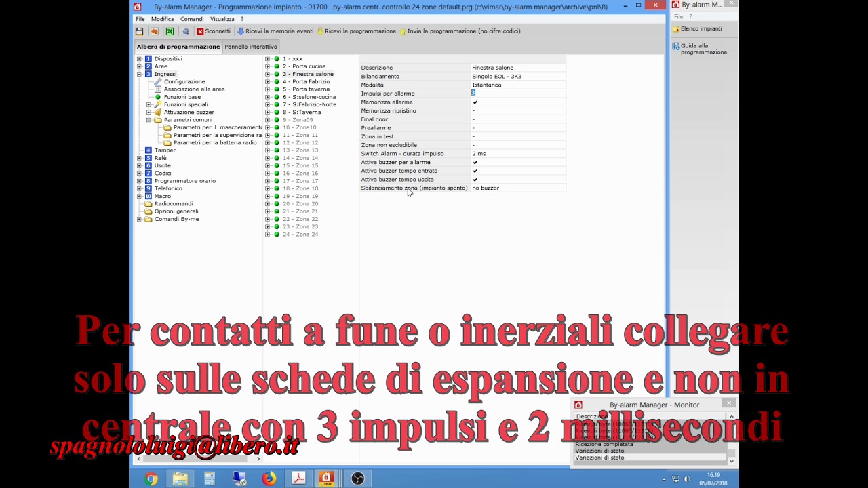Collapse the Parametri comuni folder
The width and height of the screenshot is (868, 488).
pyautogui.click(x=149, y=120)
